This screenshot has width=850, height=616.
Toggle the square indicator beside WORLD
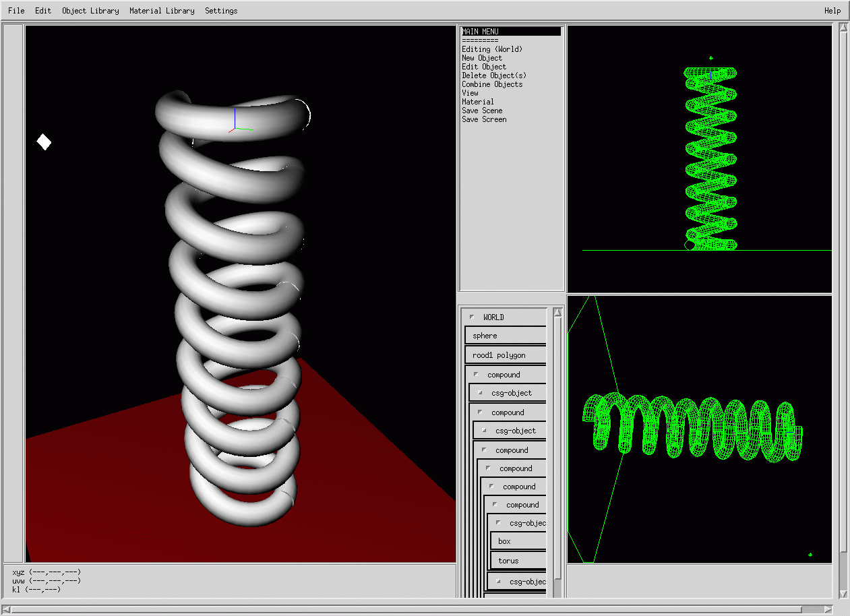tap(473, 317)
